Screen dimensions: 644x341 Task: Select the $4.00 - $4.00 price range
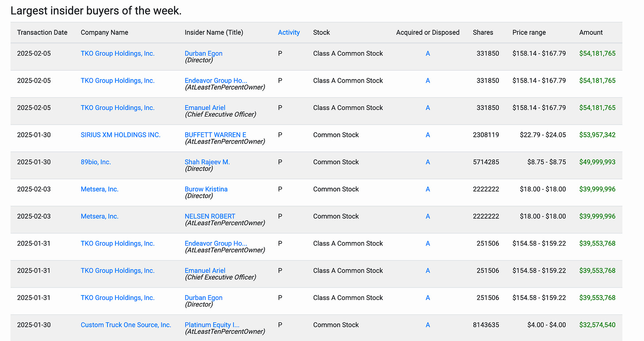(x=546, y=325)
